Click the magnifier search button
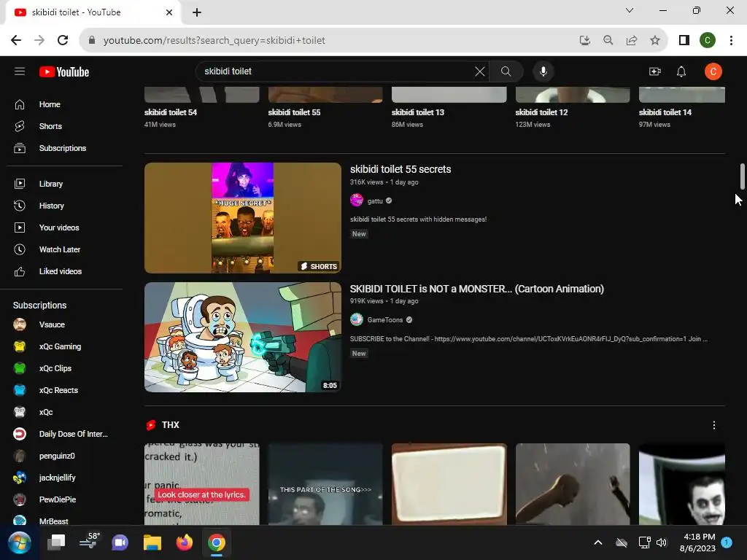This screenshot has width=747, height=560. point(506,71)
